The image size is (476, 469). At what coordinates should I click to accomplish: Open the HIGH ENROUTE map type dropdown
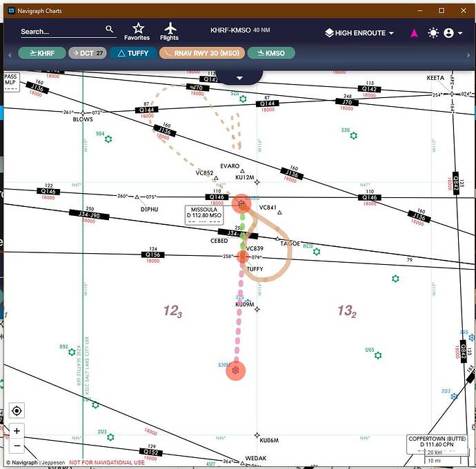click(359, 33)
